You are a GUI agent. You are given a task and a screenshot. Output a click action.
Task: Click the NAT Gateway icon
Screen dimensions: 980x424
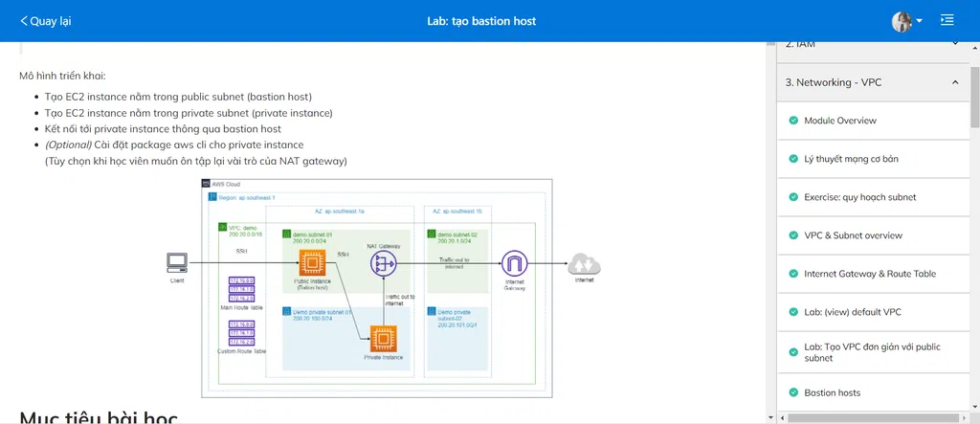pyautogui.click(x=383, y=263)
